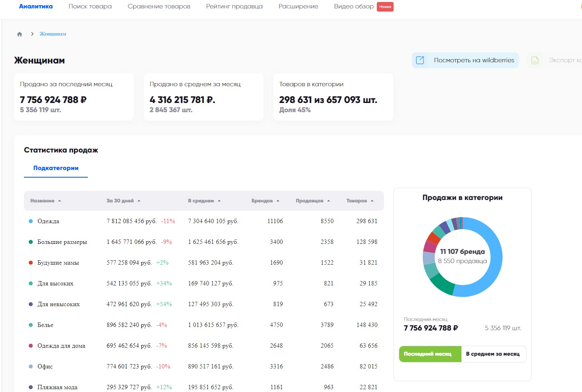Click value 774 601 723 руб. for Офис
Viewport: 582px width, 392px height.
[x=129, y=366]
